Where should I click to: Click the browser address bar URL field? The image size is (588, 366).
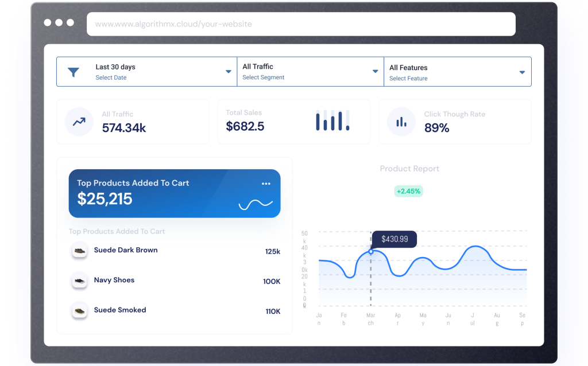coord(301,24)
